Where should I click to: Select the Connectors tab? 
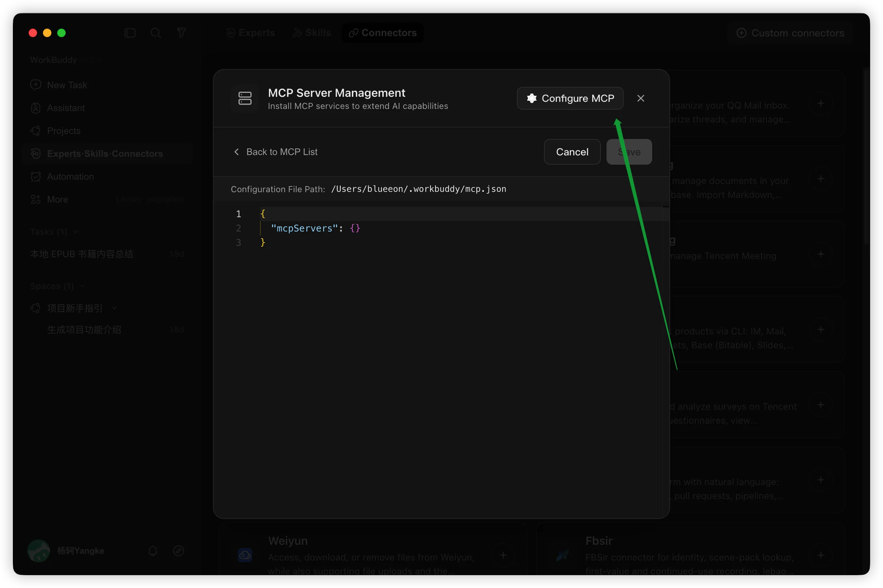click(x=383, y=33)
